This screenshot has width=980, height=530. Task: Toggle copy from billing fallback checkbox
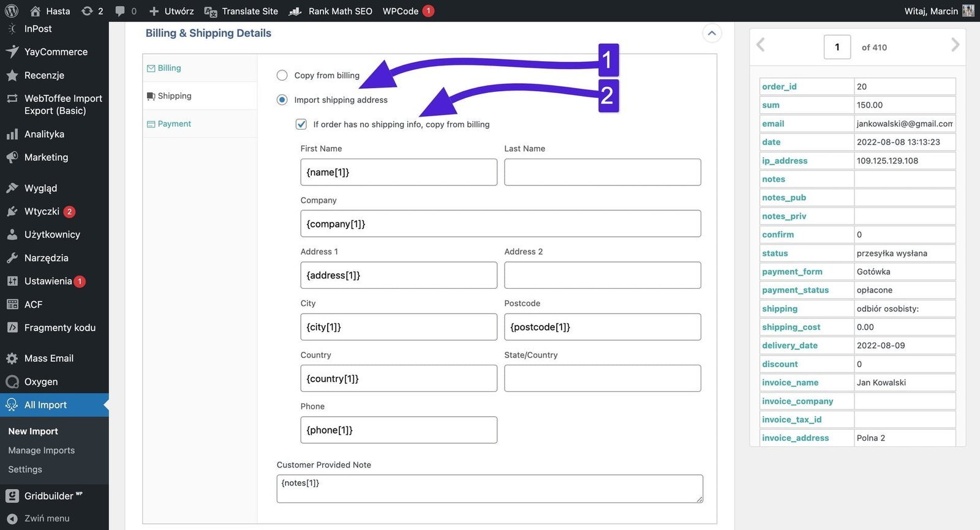[x=301, y=124]
